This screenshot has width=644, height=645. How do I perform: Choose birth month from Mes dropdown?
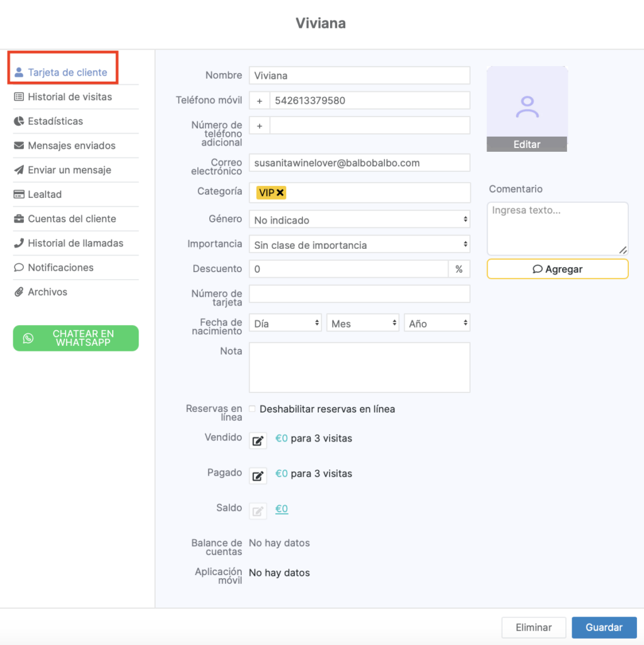click(362, 323)
